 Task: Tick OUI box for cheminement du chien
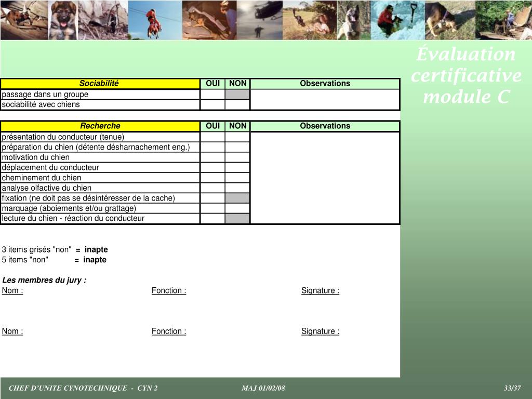[212, 178]
